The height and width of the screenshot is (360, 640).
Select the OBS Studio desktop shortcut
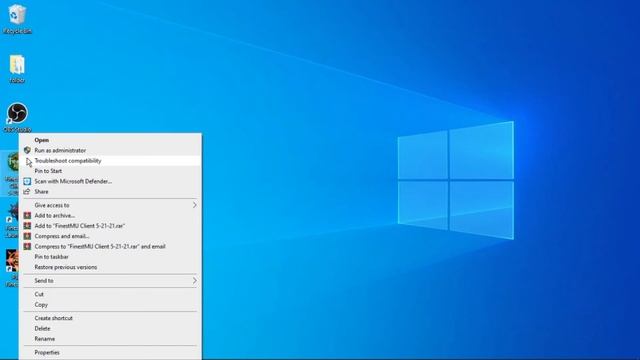tap(17, 118)
